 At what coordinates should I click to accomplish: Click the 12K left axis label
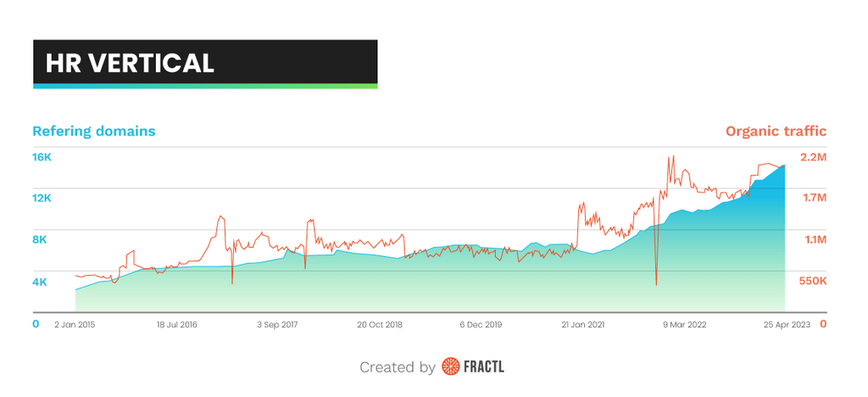tap(42, 198)
